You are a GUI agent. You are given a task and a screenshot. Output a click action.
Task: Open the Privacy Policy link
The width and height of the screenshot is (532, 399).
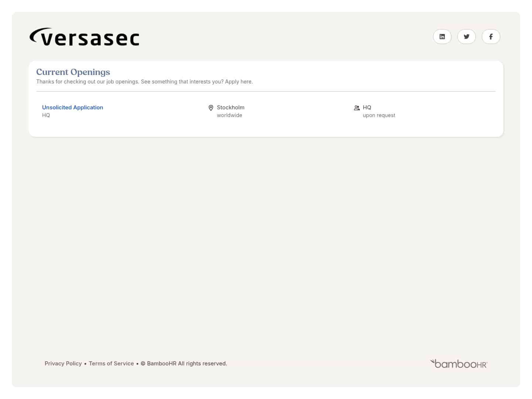[63, 364]
